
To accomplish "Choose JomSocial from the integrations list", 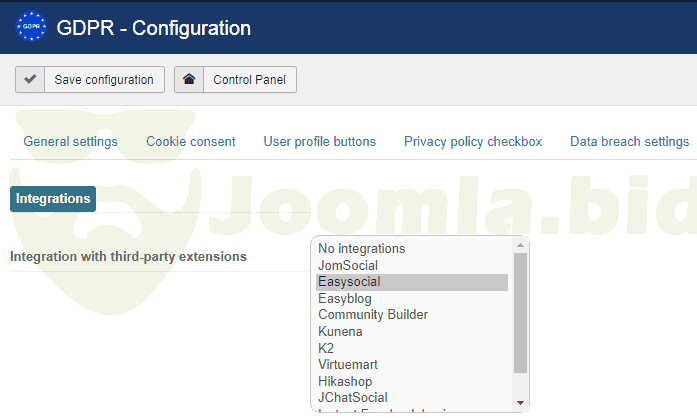I will 346,266.
